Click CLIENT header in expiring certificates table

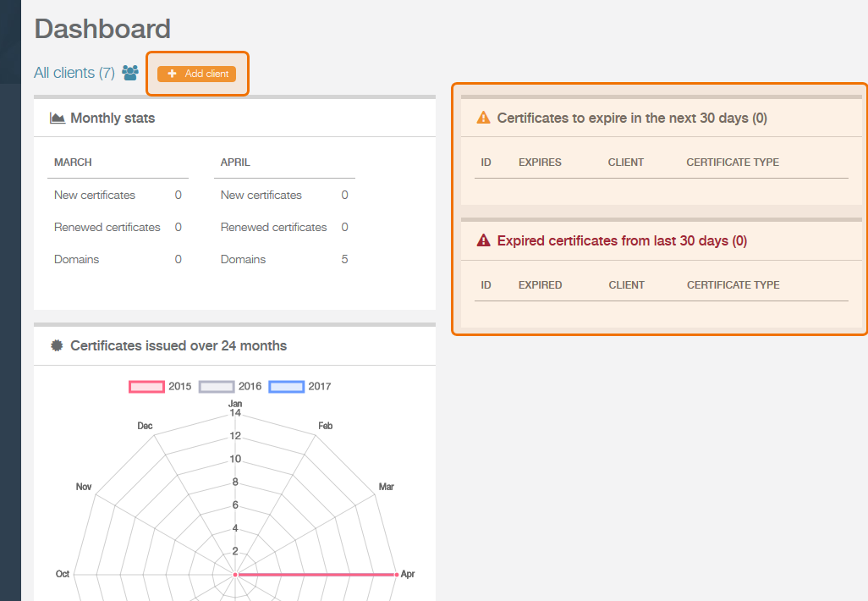(x=626, y=163)
